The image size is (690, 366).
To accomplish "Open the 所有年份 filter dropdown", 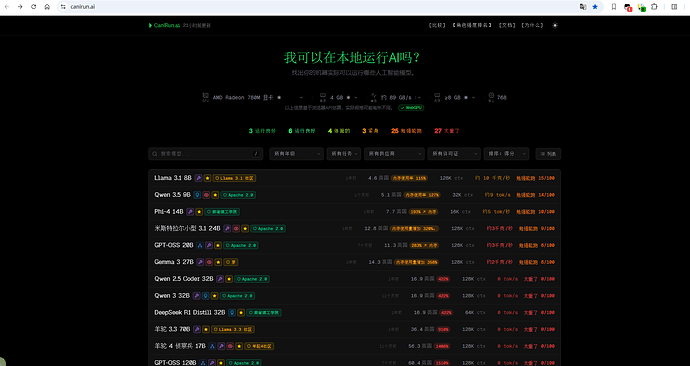I will coord(296,154).
